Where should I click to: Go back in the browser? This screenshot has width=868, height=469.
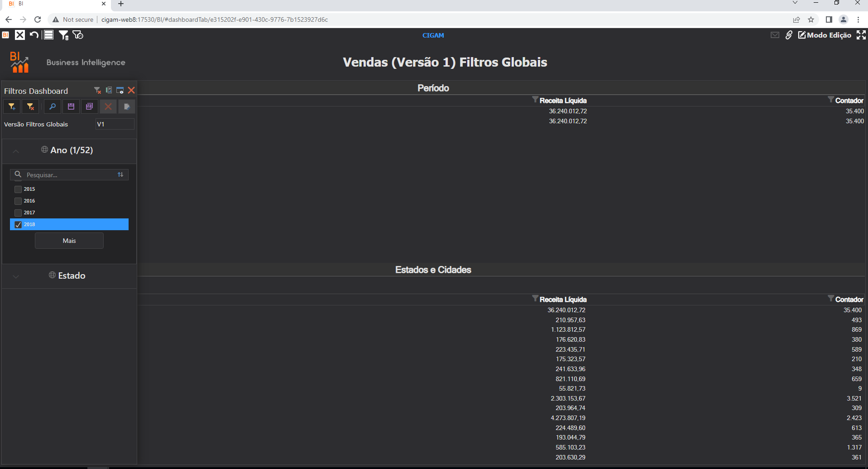point(9,19)
